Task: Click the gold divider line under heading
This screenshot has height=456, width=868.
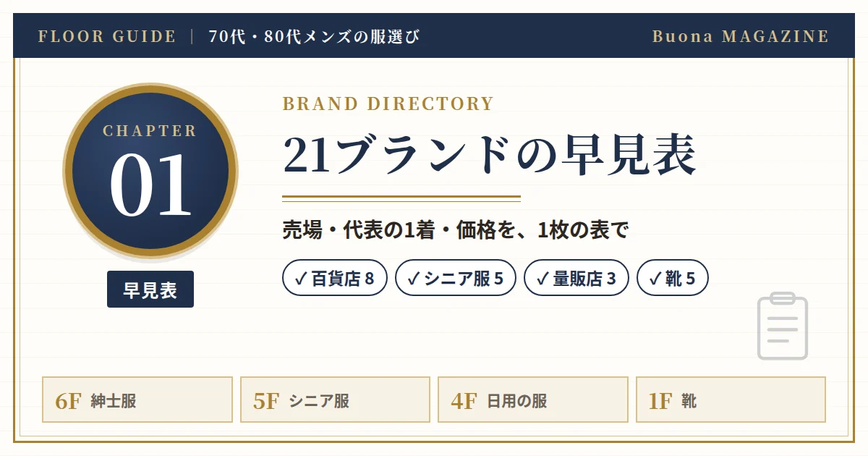Action: point(401,198)
